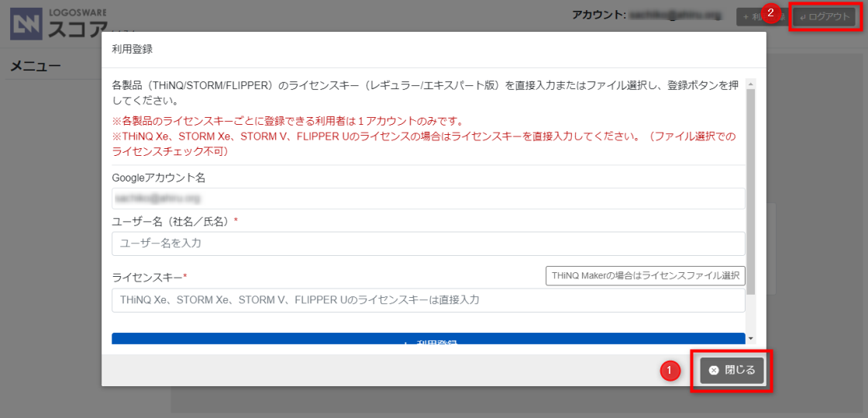Screen dimensions: 868x418
Task: Click the アカウント email address text
Action: [x=675, y=15]
